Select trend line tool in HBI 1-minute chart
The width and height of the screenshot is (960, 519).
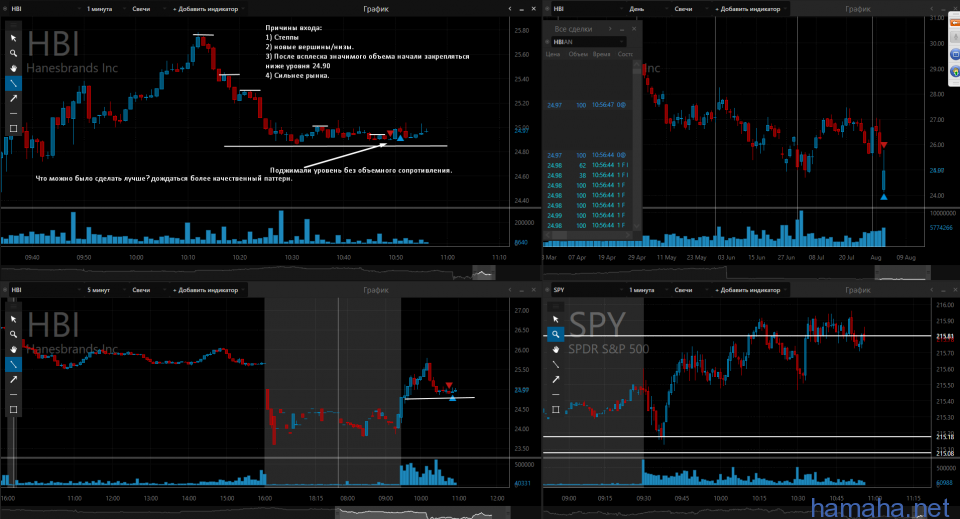pos(13,83)
